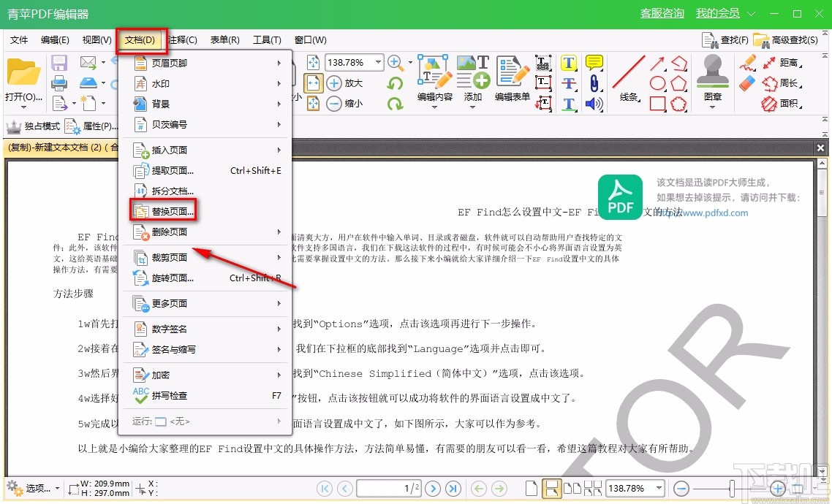Click the 我的会员 link

pos(718,13)
